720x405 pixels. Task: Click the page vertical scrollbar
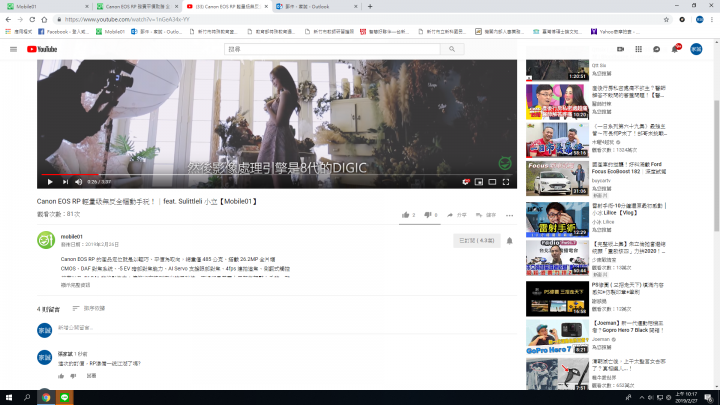[716, 165]
